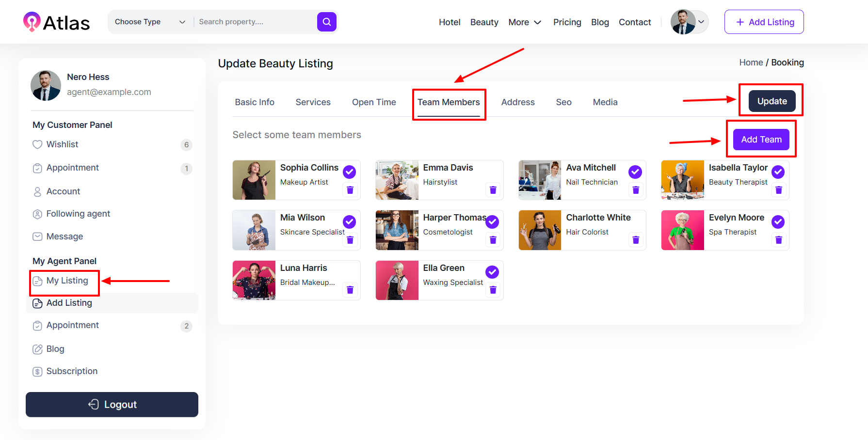Toggle Ella Green selection checkmark
This screenshot has height=440, width=868.
pos(492,272)
